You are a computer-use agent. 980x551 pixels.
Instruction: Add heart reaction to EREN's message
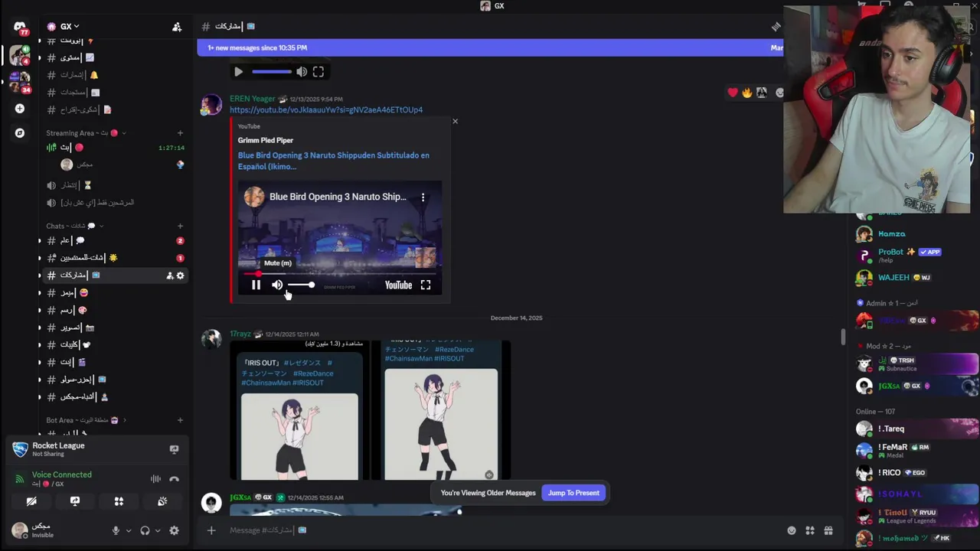pyautogui.click(x=733, y=93)
